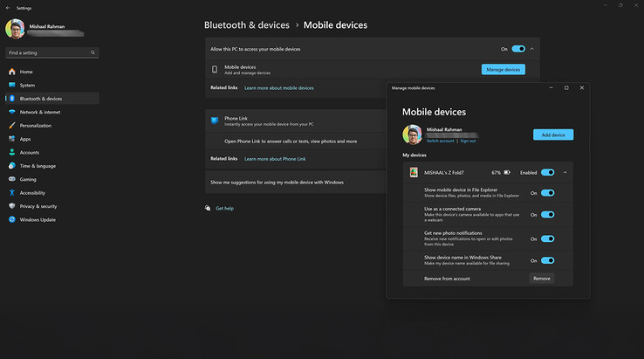
Task: Click the Windows Update icon
Action: point(12,219)
